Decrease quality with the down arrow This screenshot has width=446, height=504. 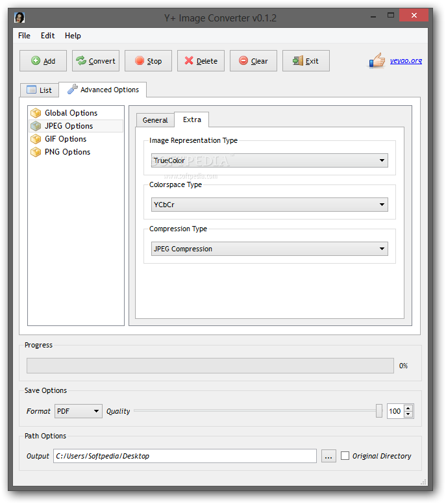[408, 414]
